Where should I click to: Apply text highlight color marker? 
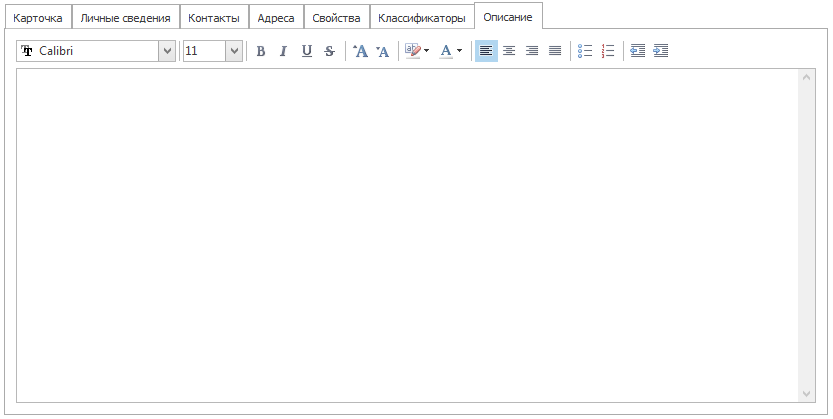click(413, 51)
